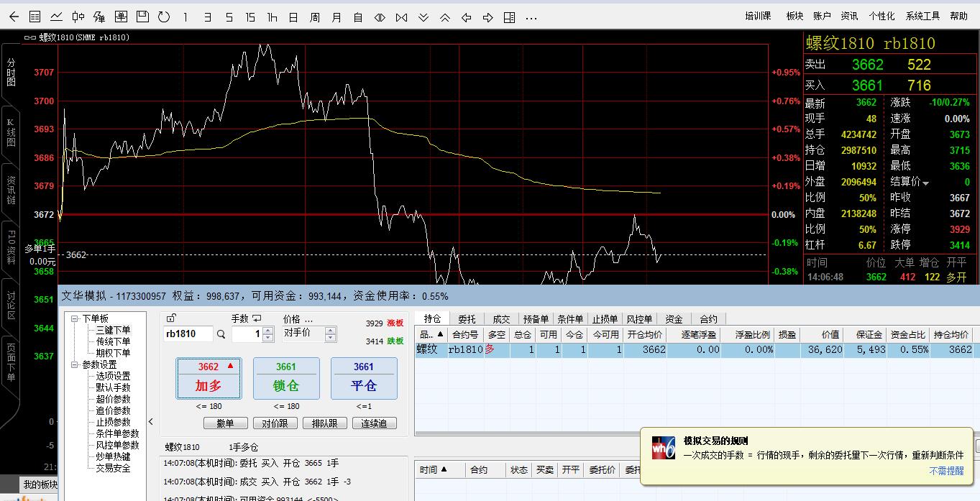Increase 手数 with the up stepper arrow

(268, 331)
